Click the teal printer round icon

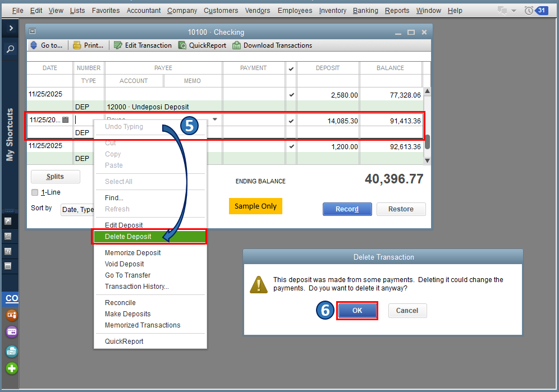pyautogui.click(x=11, y=352)
